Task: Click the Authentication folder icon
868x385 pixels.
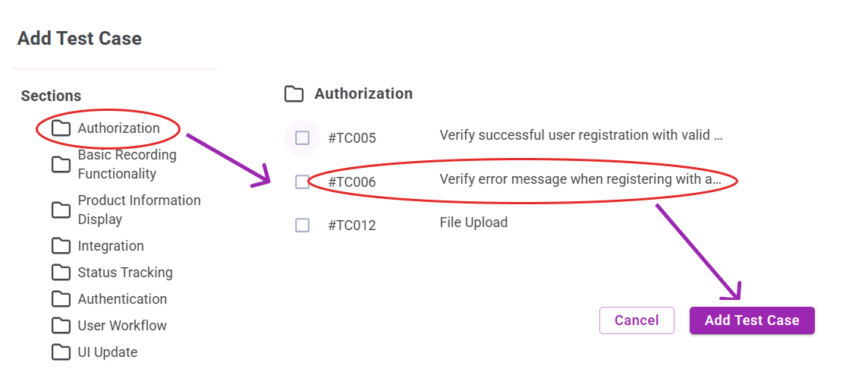Action: [61, 299]
